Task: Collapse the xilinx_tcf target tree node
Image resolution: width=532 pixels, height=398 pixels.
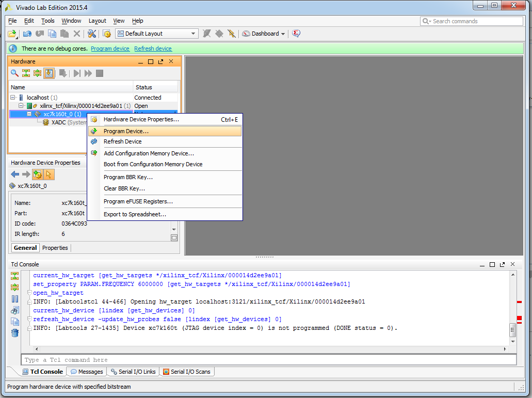Action: tap(21, 105)
